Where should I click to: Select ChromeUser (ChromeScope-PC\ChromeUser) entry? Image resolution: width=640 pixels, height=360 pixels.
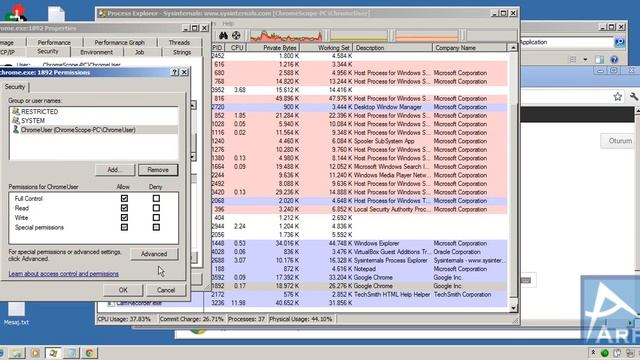coord(94,130)
